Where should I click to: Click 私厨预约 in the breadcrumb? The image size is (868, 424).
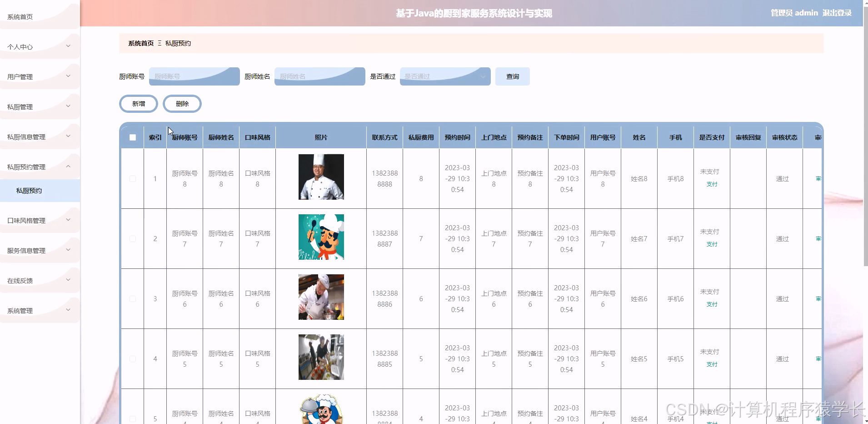click(x=178, y=43)
